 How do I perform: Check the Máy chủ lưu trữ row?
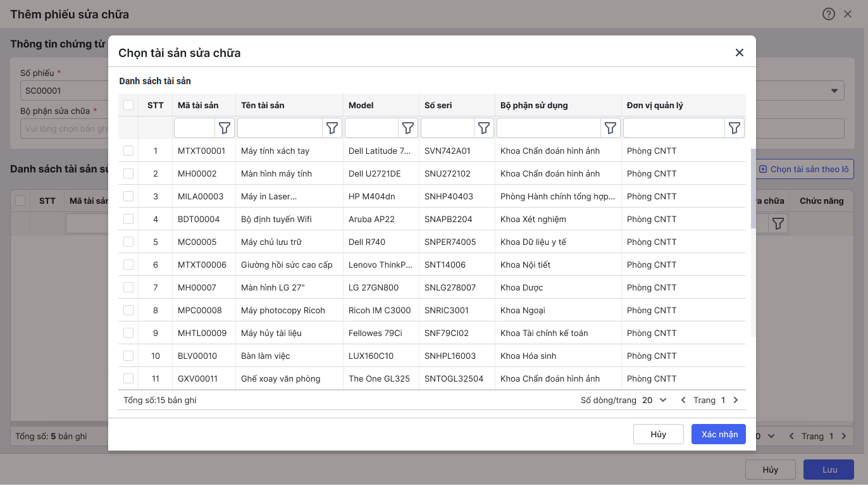[128, 242]
